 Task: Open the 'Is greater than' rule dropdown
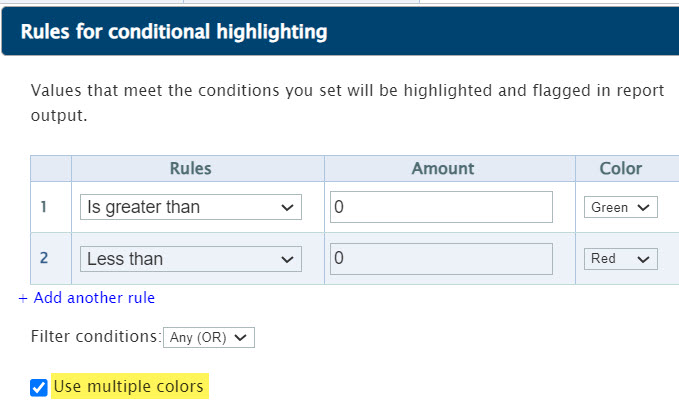190,207
